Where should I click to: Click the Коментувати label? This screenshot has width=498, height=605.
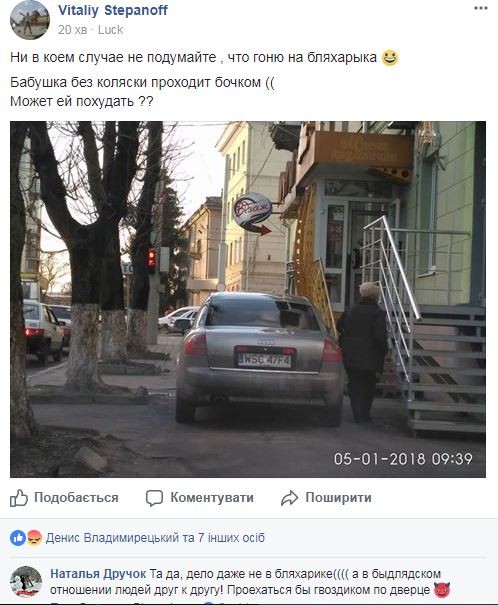tap(212, 498)
